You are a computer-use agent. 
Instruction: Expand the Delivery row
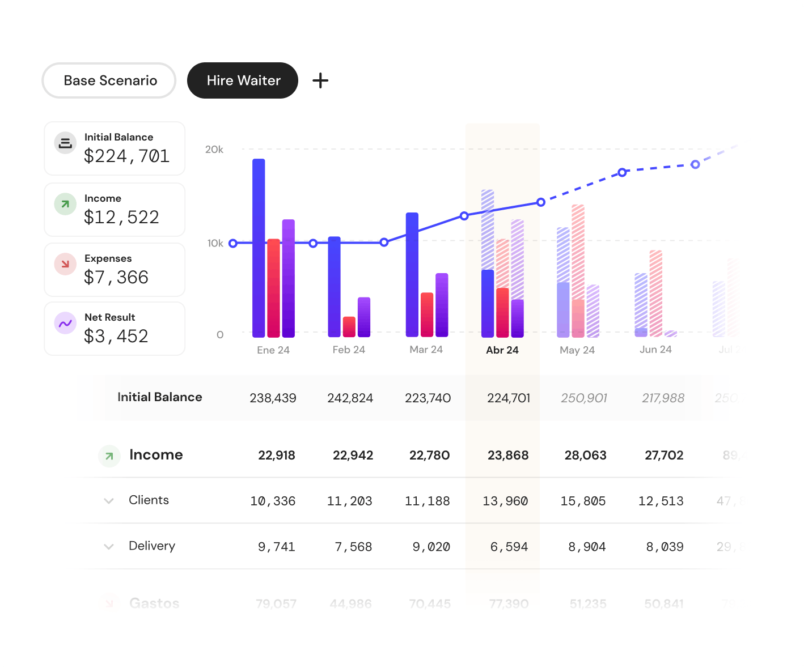108,547
